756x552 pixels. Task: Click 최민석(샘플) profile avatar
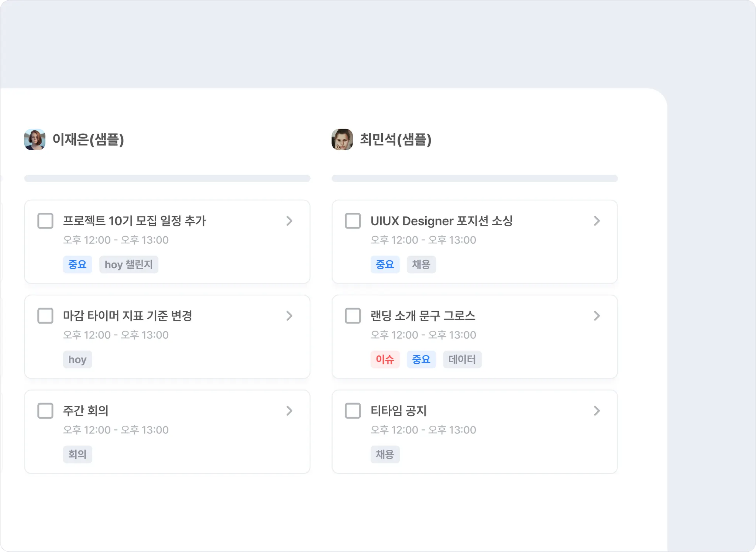pos(342,140)
